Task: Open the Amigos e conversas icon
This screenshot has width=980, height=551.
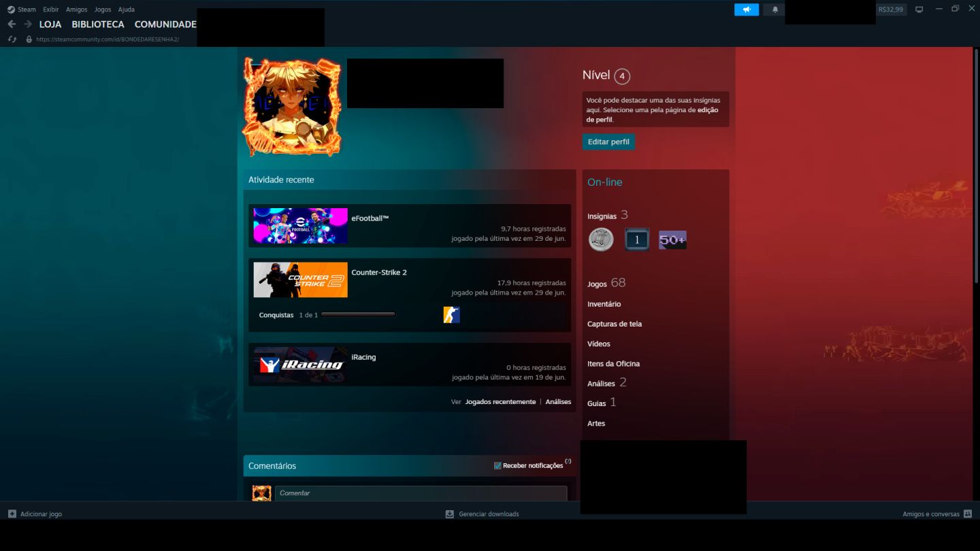Action: click(x=968, y=514)
